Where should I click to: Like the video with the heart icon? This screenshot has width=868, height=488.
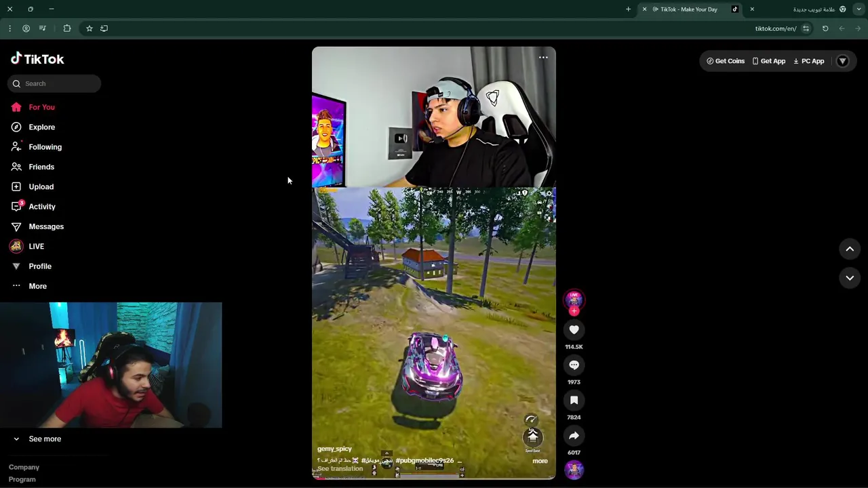tap(574, 329)
